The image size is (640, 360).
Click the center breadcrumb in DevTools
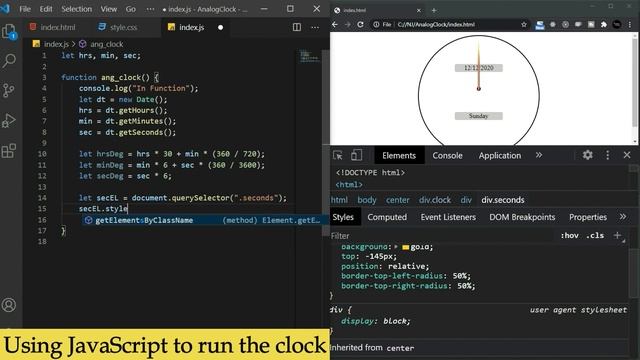tap(398, 200)
